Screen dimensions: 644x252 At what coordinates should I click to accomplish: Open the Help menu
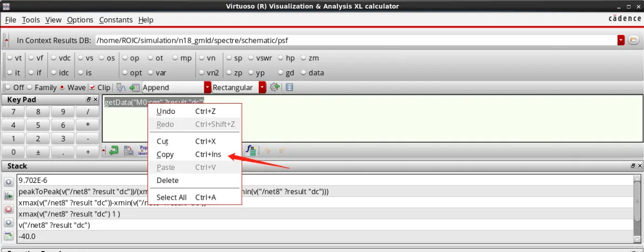coord(146,20)
